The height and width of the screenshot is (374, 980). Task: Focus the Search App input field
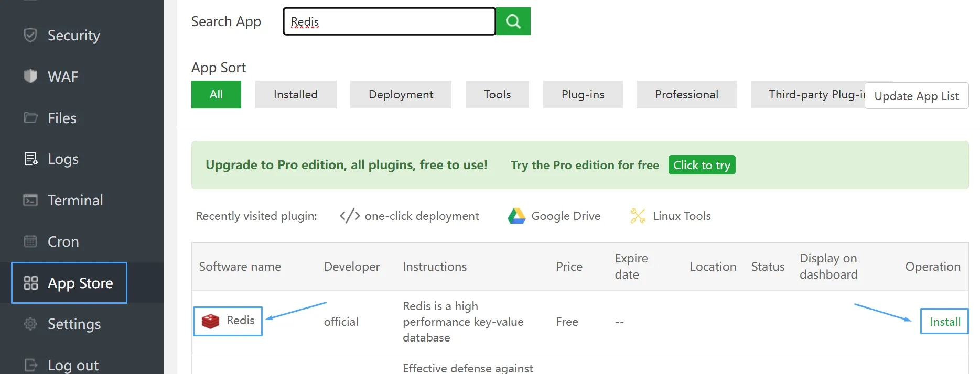(x=389, y=21)
